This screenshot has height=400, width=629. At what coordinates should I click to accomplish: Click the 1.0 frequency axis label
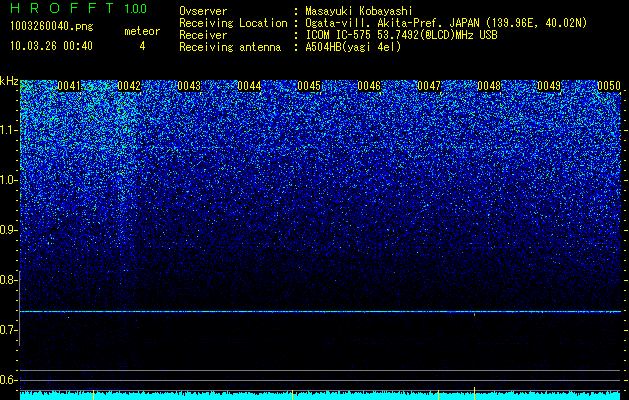click(x=8, y=180)
